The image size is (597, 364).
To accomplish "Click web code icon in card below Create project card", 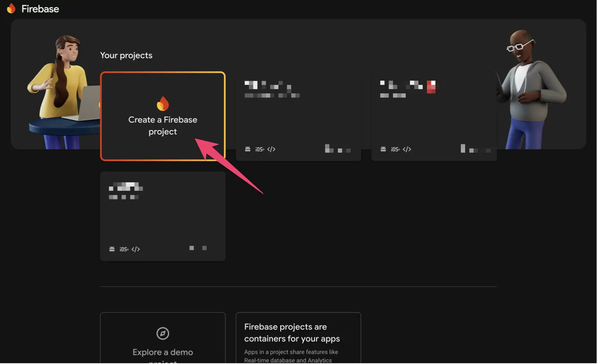I will pyautogui.click(x=136, y=249).
